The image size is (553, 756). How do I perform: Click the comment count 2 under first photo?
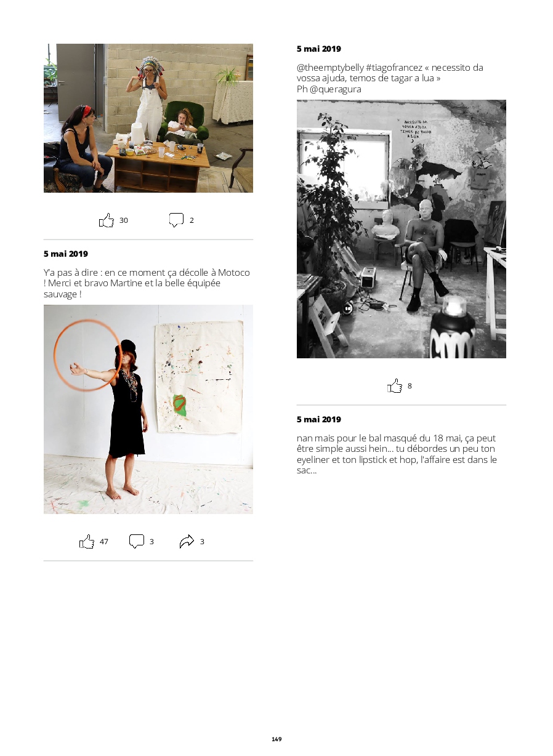[192, 220]
